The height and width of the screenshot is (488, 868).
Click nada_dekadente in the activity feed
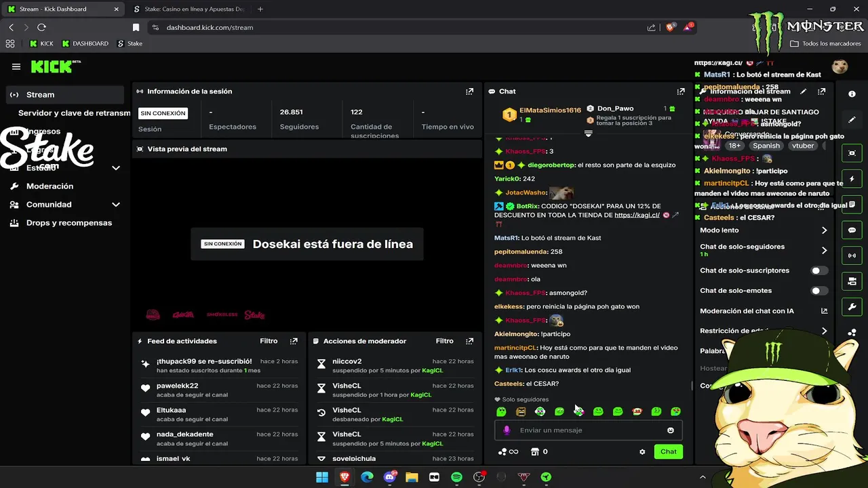pos(184,434)
